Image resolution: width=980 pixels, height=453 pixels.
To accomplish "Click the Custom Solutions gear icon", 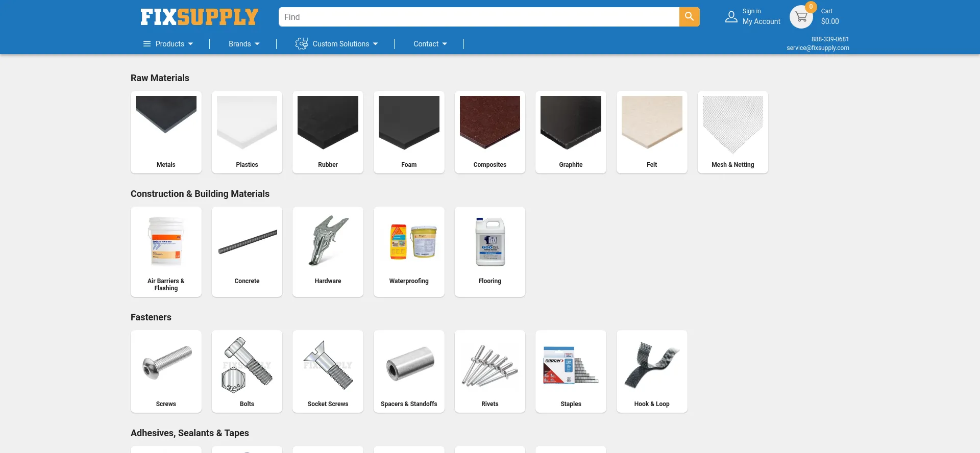I will (x=301, y=44).
